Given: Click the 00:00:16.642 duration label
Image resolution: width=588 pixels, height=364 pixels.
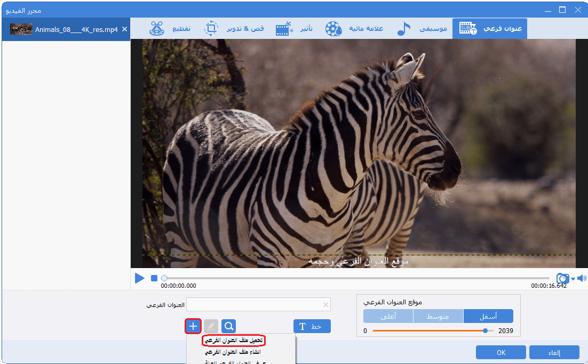Looking at the screenshot, I should 549,286.
